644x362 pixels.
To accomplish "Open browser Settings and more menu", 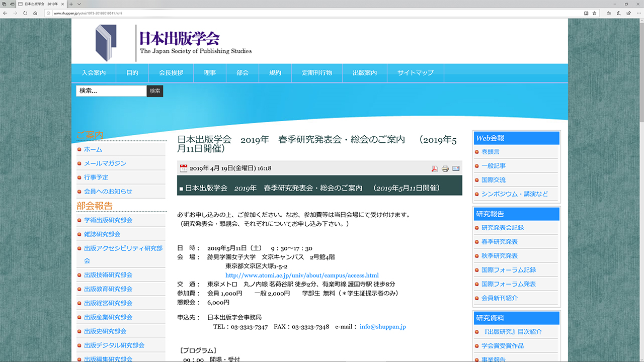I will tap(638, 13).
